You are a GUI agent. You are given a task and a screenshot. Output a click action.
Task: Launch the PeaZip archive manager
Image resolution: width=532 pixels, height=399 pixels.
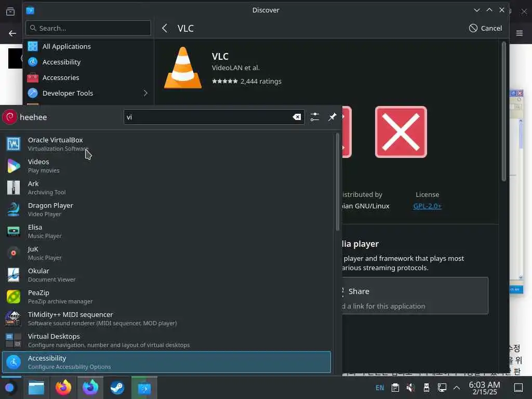point(166,297)
